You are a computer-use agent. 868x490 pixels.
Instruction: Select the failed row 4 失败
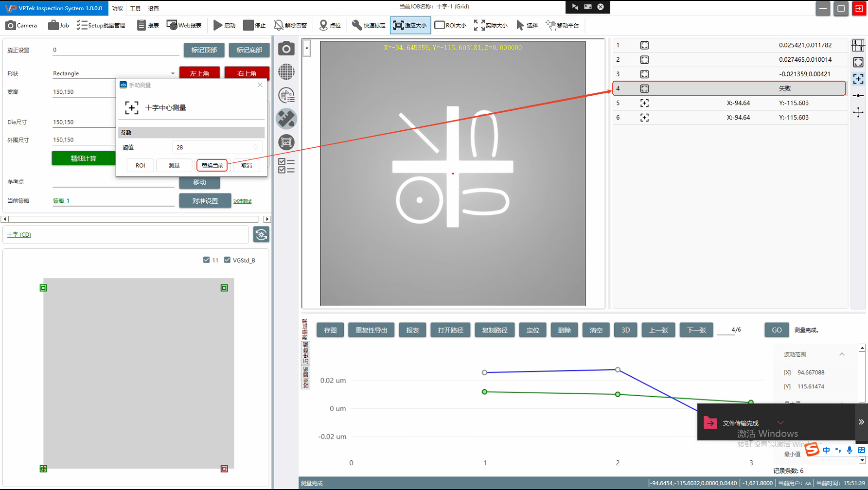729,88
